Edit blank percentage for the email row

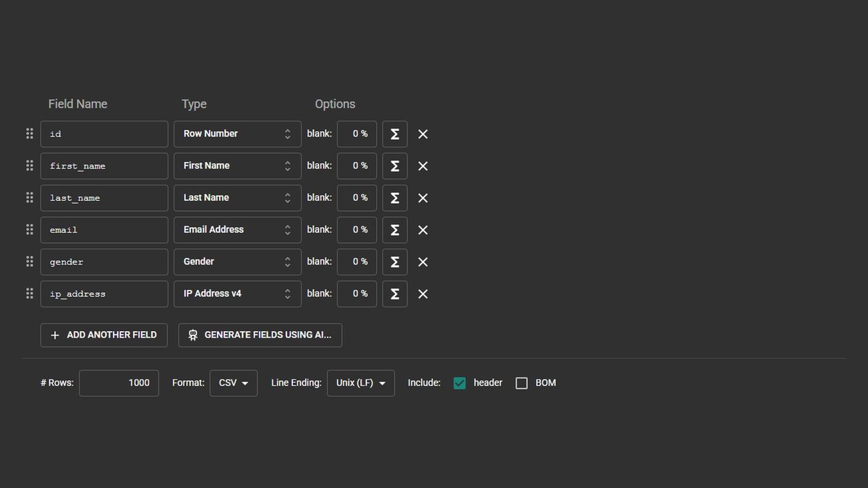357,230
